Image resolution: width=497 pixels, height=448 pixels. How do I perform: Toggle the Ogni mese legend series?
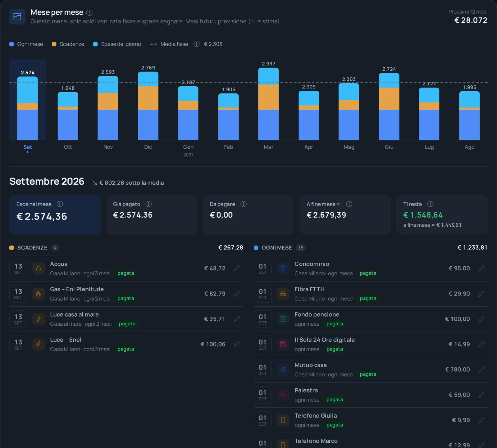click(26, 44)
